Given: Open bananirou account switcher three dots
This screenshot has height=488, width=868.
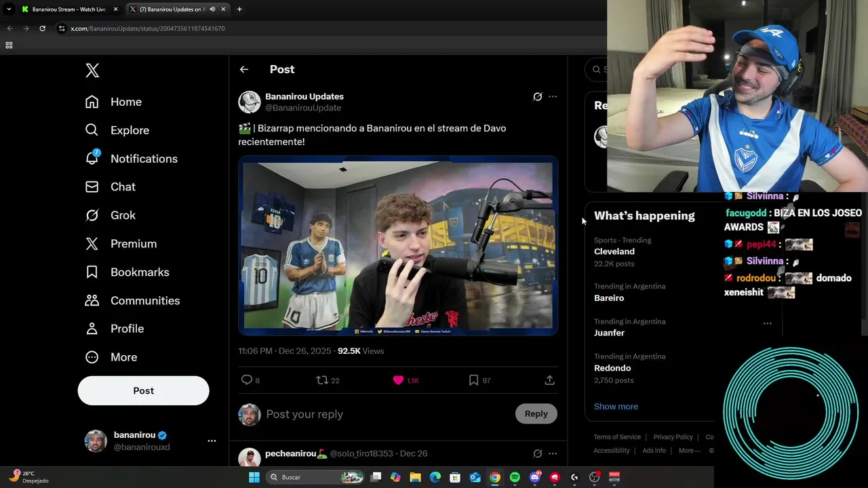Looking at the screenshot, I should (x=212, y=441).
